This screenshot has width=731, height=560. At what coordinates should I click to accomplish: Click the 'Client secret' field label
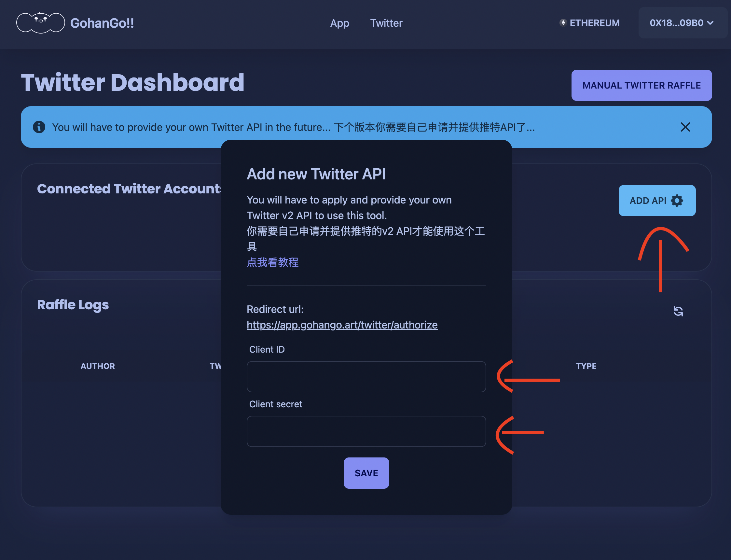tap(276, 404)
